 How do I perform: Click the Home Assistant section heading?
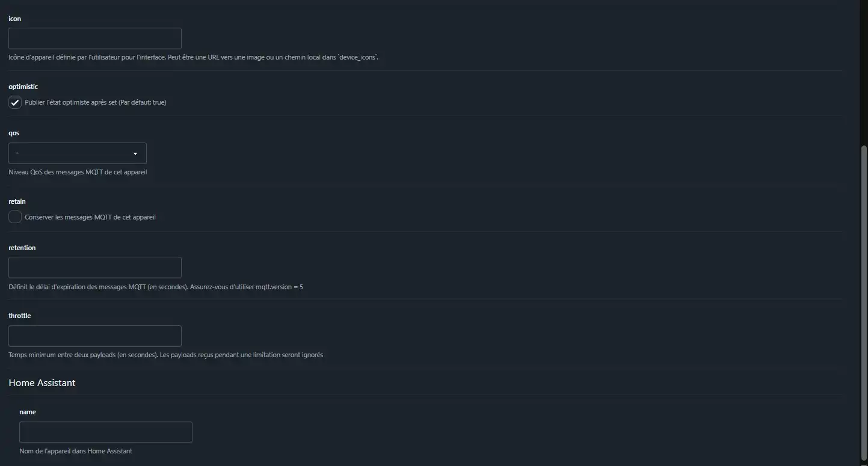[42, 383]
